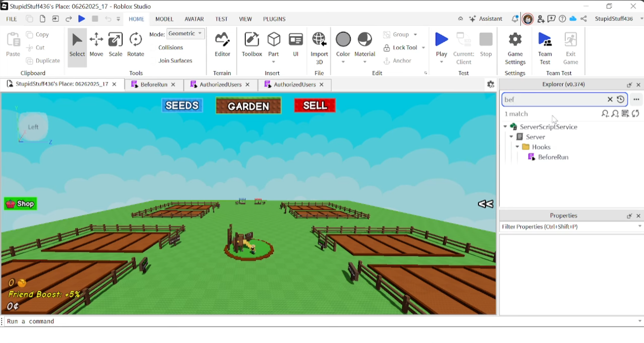Viewport: 644px width, 343px height.
Task: Open the Mode dropdown set to Geometric
Action: [185, 33]
